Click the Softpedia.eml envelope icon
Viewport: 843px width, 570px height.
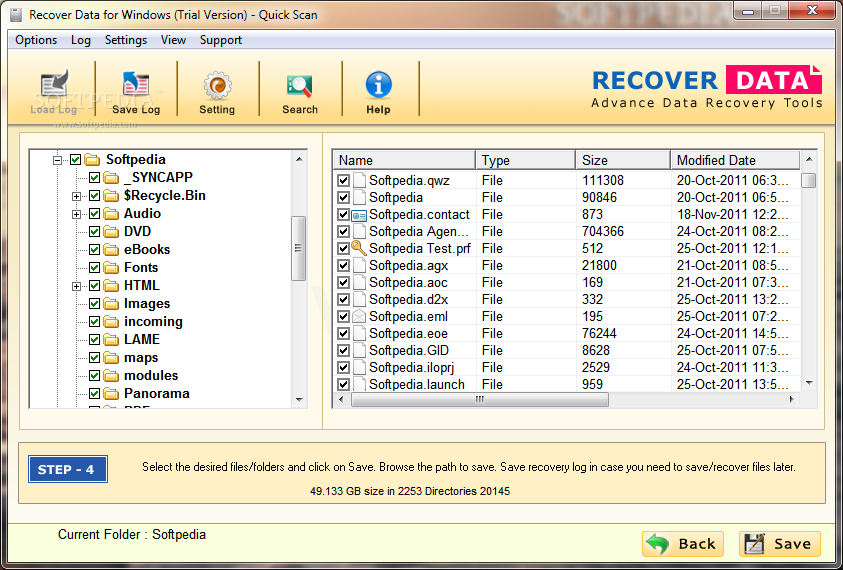pos(359,317)
